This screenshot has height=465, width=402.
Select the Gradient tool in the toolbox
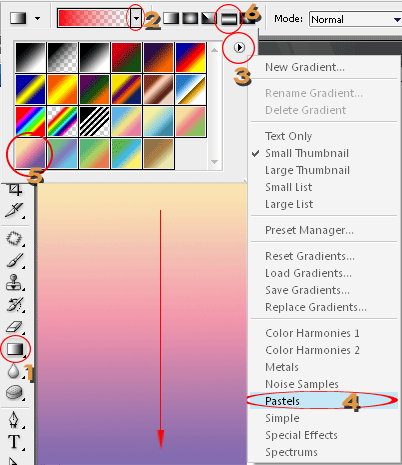(x=15, y=349)
